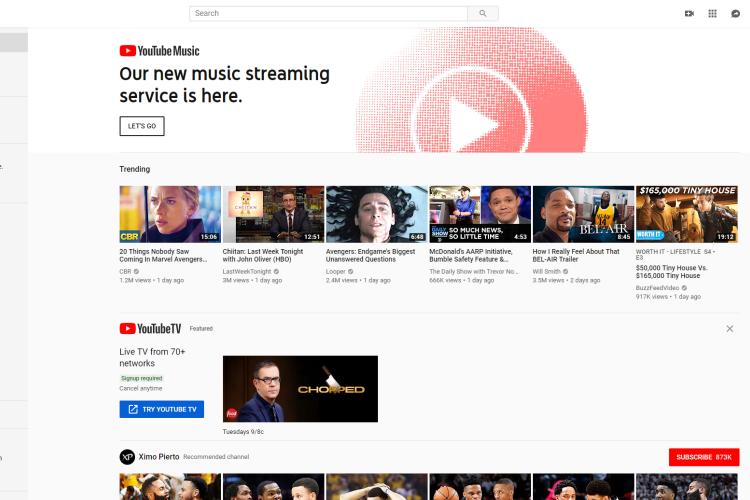750x500 pixels.
Task: Click 'Recommended channel' label
Action: (216, 457)
